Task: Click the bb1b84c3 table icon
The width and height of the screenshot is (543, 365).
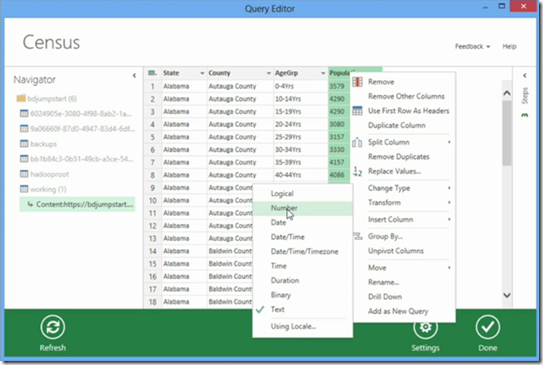Action: tap(24, 159)
